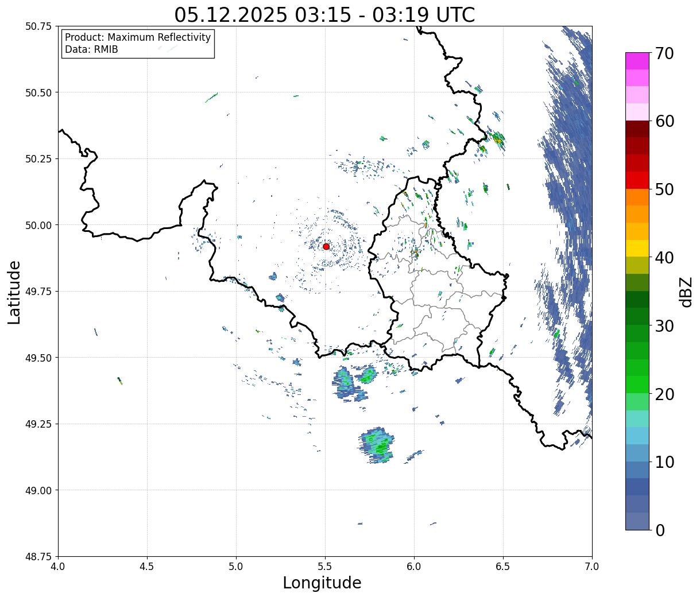Screen dimensions: 700x597
Task: Click the longitude tick 4.0
Action: pyautogui.click(x=58, y=567)
